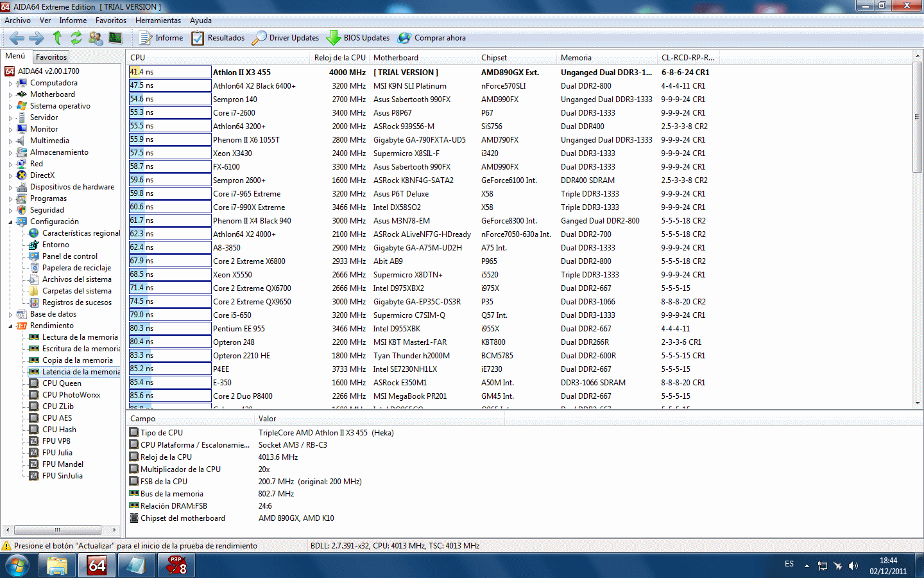This screenshot has width=924, height=578.
Task: Click the Registros de sucesos icon
Action: click(34, 302)
